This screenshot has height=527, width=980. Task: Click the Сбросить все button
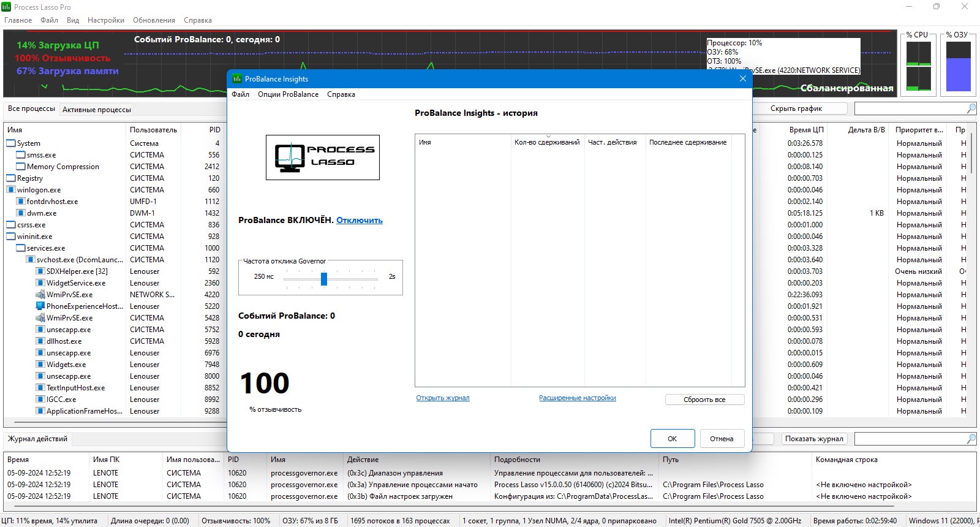tap(704, 400)
